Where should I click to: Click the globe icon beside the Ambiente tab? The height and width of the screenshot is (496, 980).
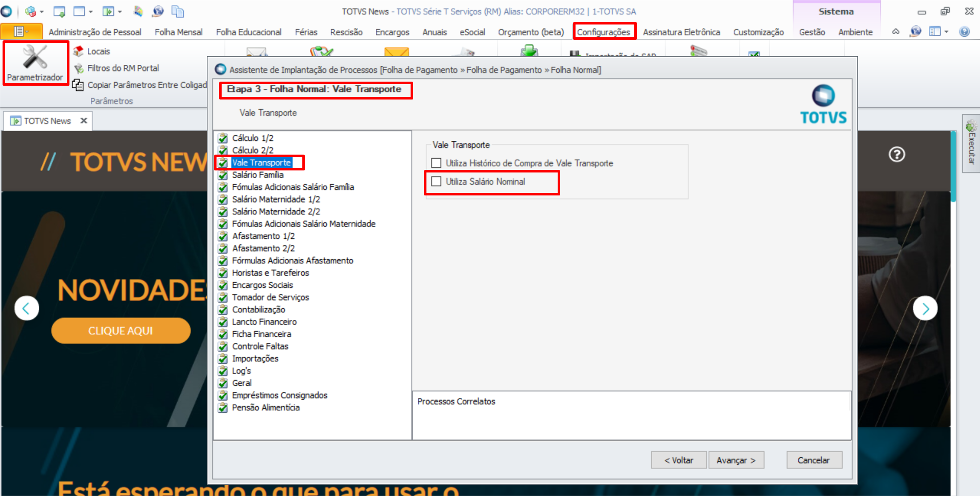916,32
